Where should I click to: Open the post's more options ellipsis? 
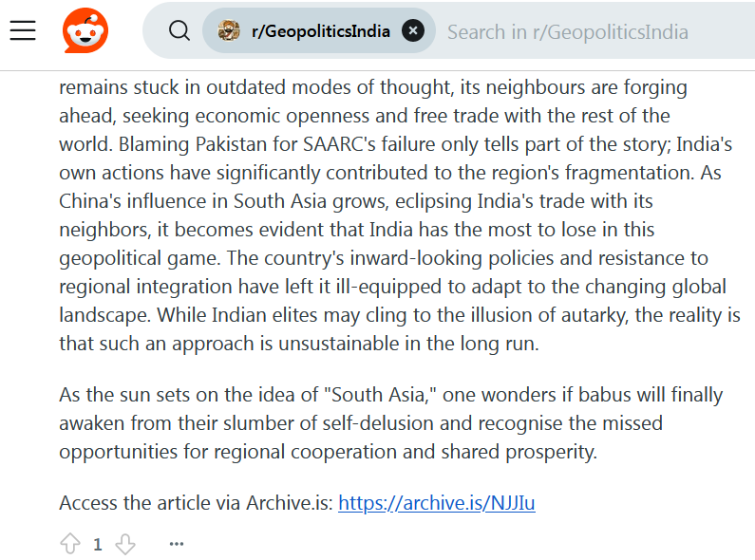click(x=176, y=544)
